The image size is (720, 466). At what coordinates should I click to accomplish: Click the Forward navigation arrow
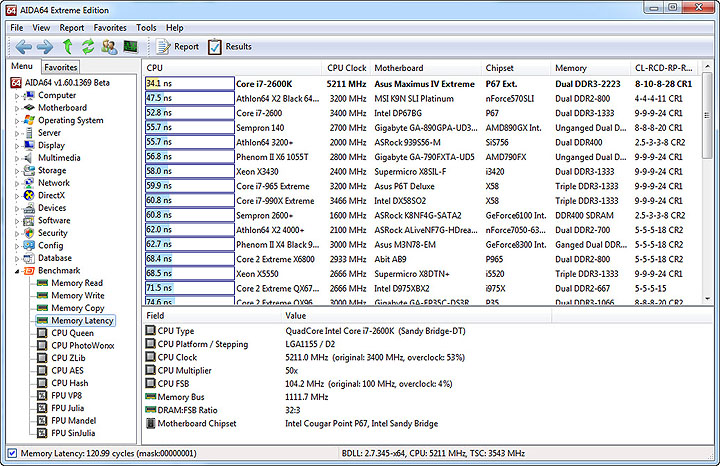click(x=45, y=46)
